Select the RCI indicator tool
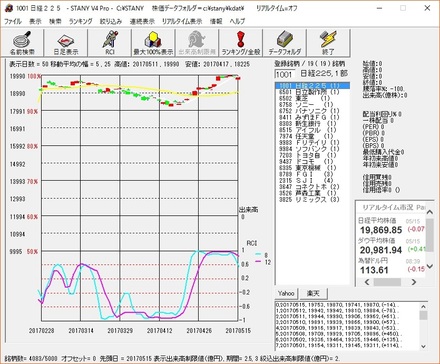The height and width of the screenshot is (364, 440). 110,43
